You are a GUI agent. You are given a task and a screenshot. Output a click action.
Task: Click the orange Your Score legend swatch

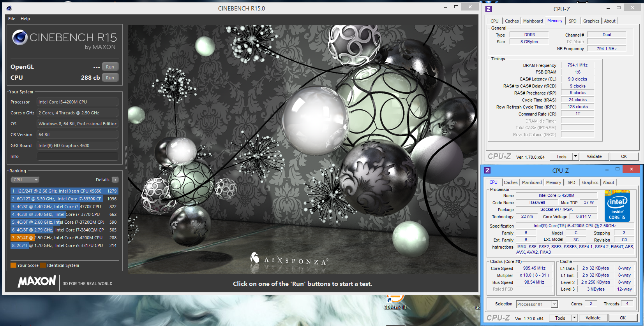pyautogui.click(x=14, y=265)
